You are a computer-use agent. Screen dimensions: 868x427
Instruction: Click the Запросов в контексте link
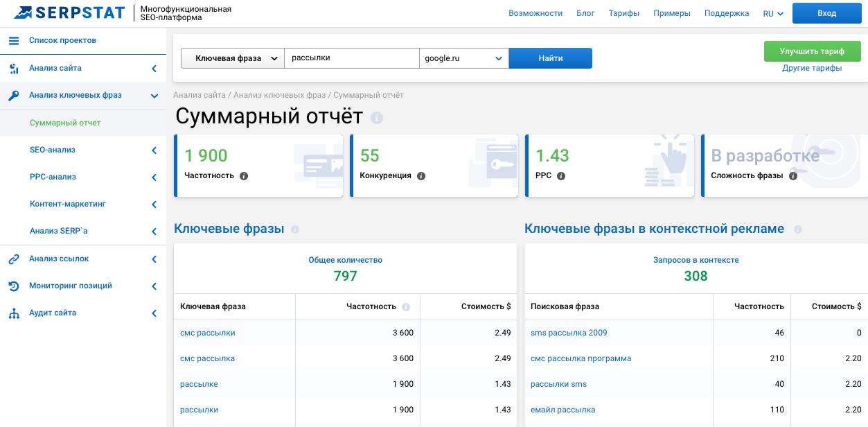(696, 260)
